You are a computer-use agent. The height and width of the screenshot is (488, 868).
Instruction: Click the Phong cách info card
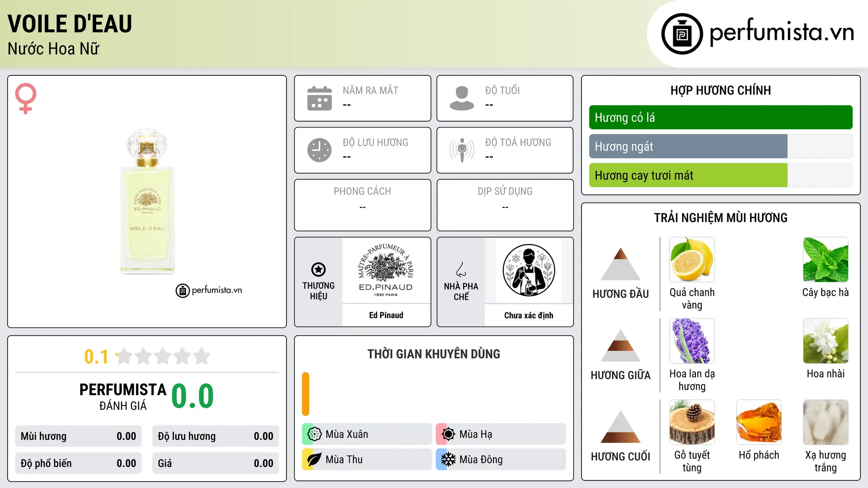(x=362, y=205)
